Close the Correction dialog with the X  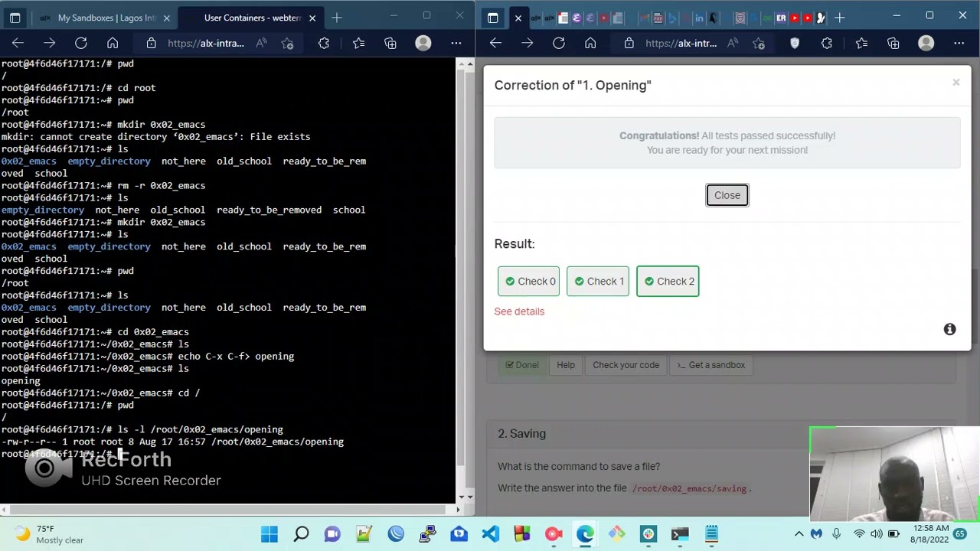955,82
